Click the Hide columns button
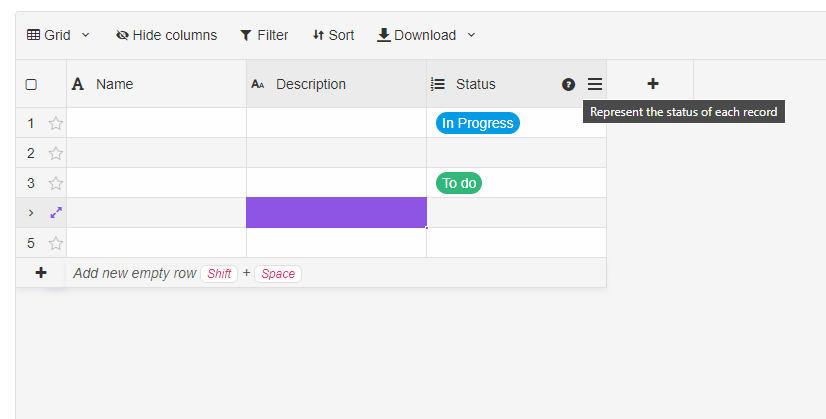The width and height of the screenshot is (826, 419). pos(166,35)
